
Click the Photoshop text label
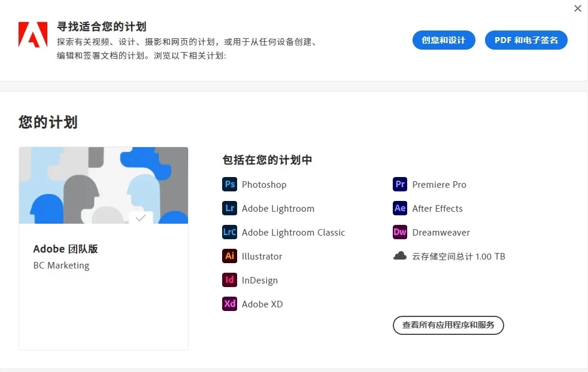pyautogui.click(x=264, y=185)
